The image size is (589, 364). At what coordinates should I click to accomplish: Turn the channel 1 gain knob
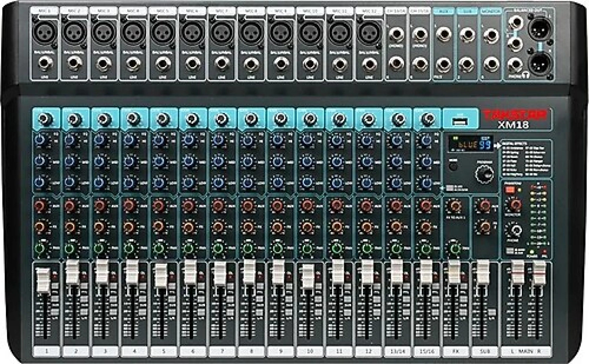45,119
